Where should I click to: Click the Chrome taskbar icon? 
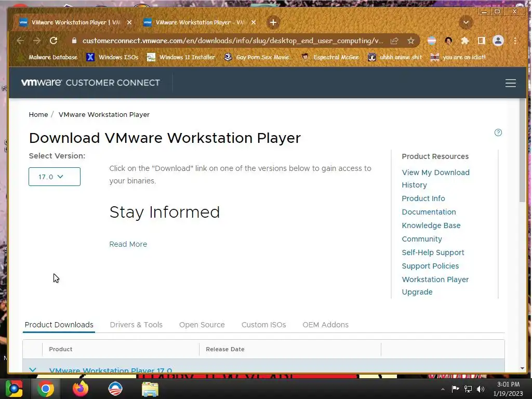coord(45,389)
